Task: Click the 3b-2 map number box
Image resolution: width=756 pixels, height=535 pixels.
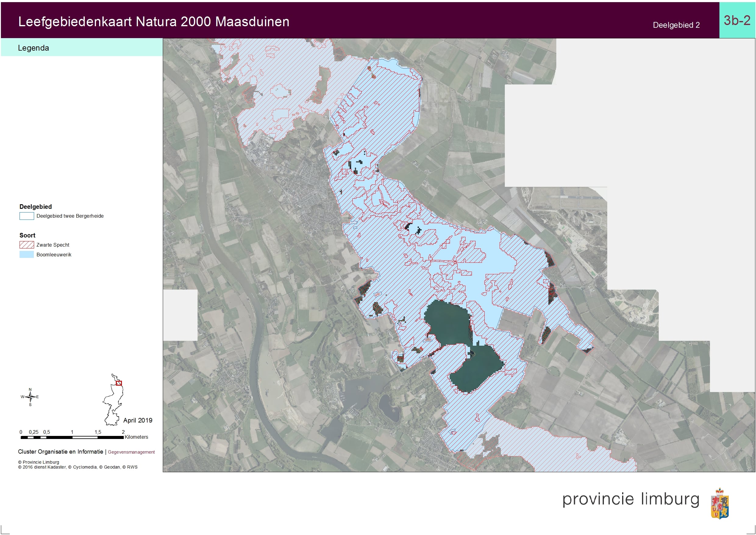Action: 737,20
